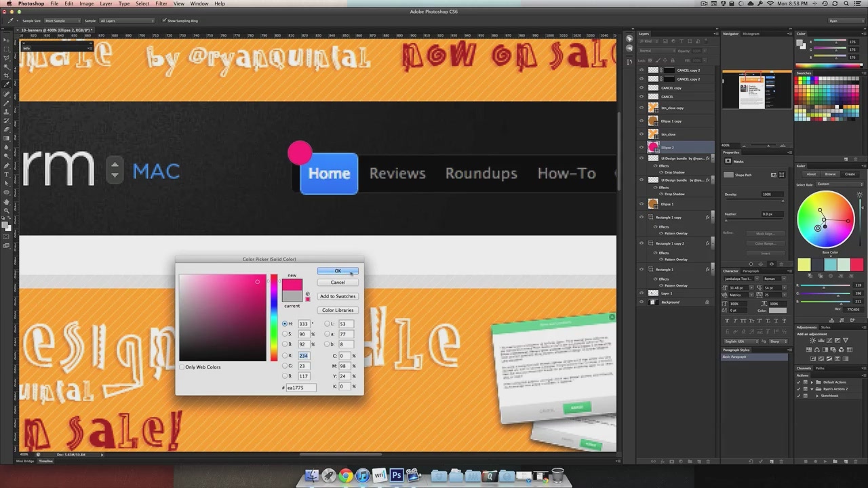Open Photoshop from the Dock
The image size is (868, 488).
click(x=397, y=476)
